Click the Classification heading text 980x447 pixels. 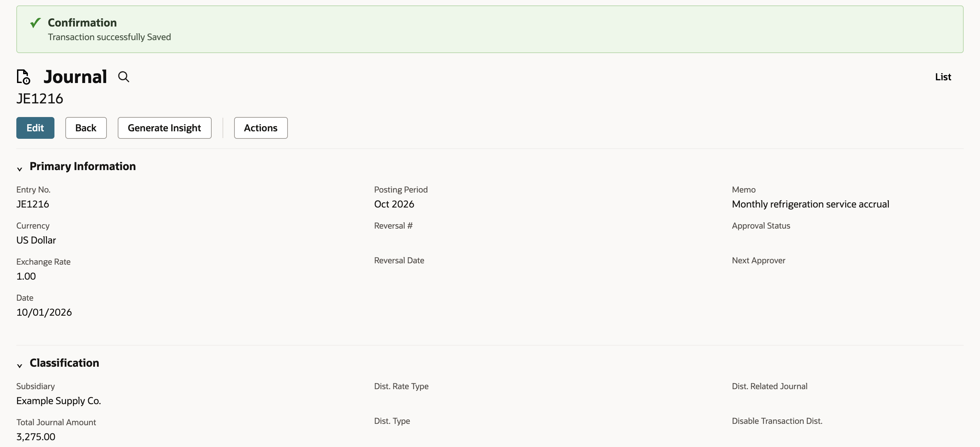pos(64,363)
